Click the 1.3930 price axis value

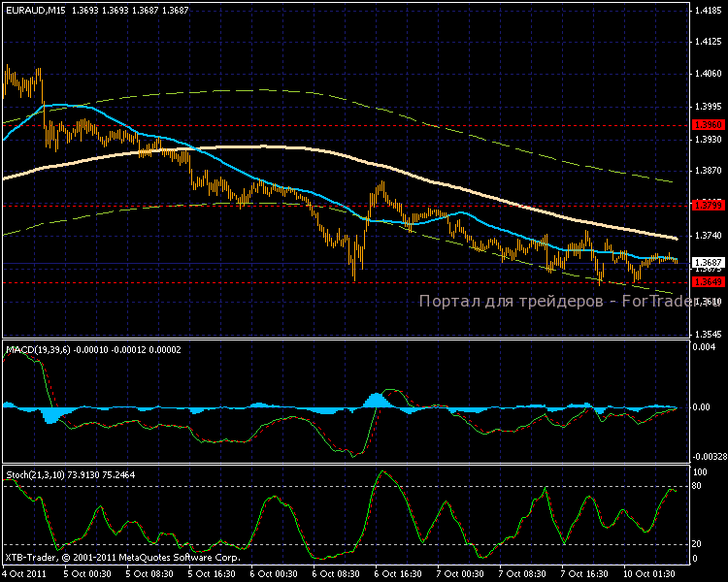(x=709, y=140)
